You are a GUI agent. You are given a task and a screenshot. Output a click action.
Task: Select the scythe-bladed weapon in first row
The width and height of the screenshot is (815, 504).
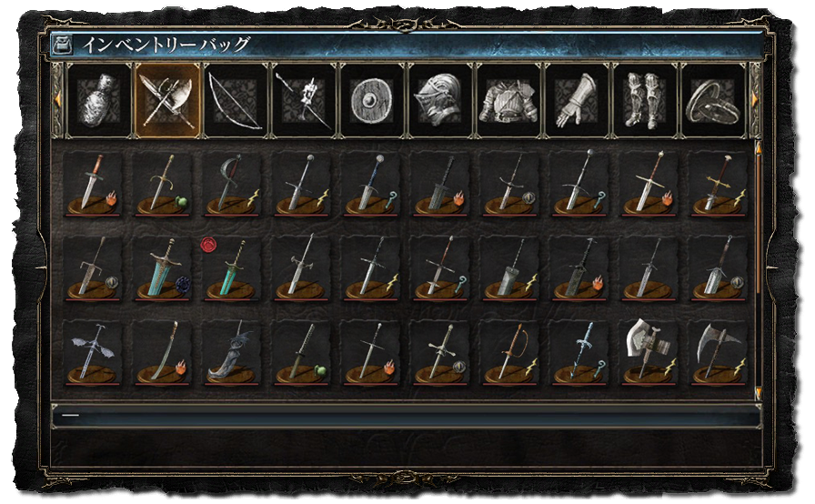click(x=232, y=184)
